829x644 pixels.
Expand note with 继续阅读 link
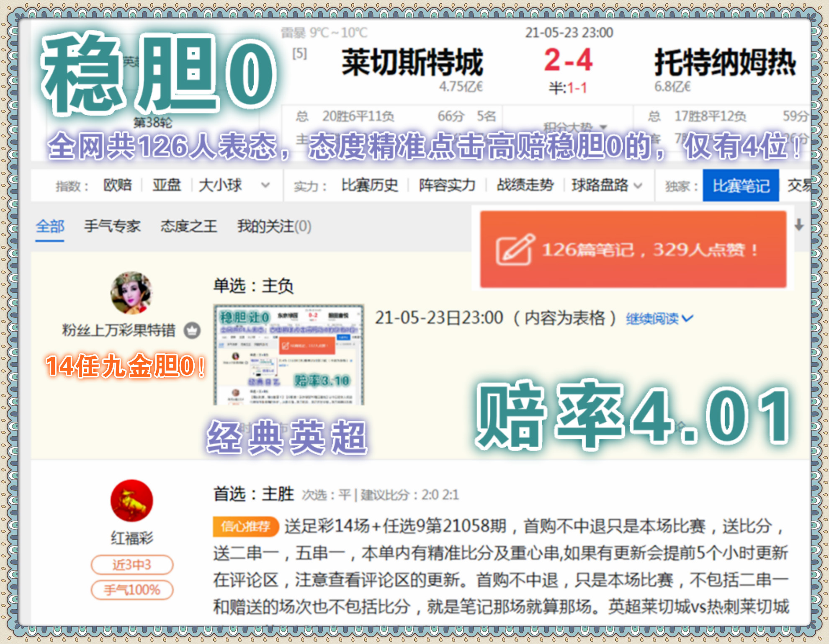point(659,319)
